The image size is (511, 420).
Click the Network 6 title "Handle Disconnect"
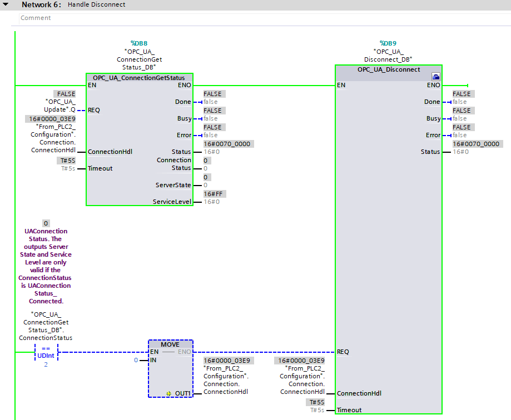pos(96,4)
